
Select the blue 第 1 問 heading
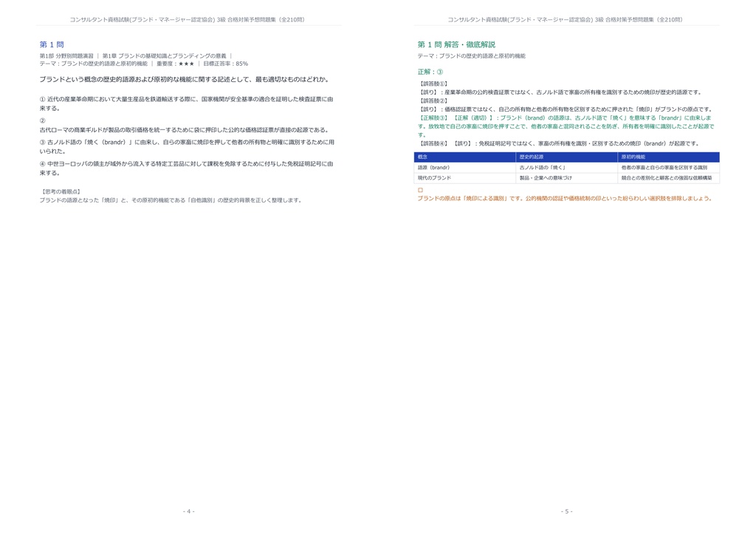click(x=52, y=44)
